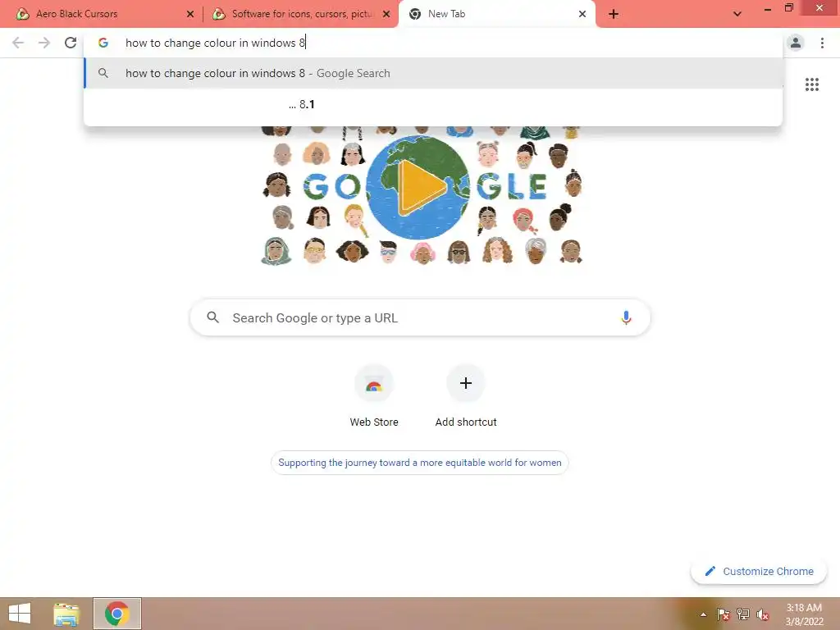Open the Web Store shortcut
This screenshot has width=840, height=630.
(374, 396)
